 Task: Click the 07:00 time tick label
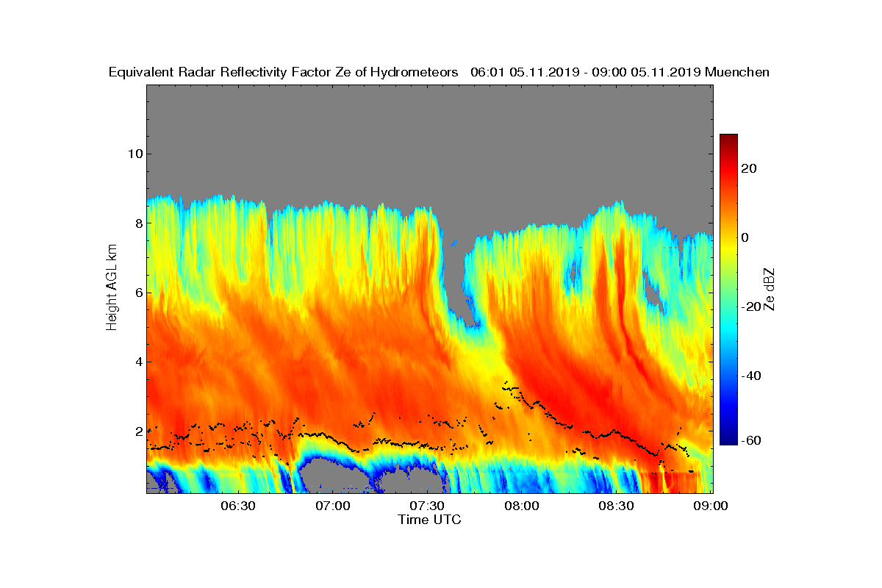coord(332,506)
